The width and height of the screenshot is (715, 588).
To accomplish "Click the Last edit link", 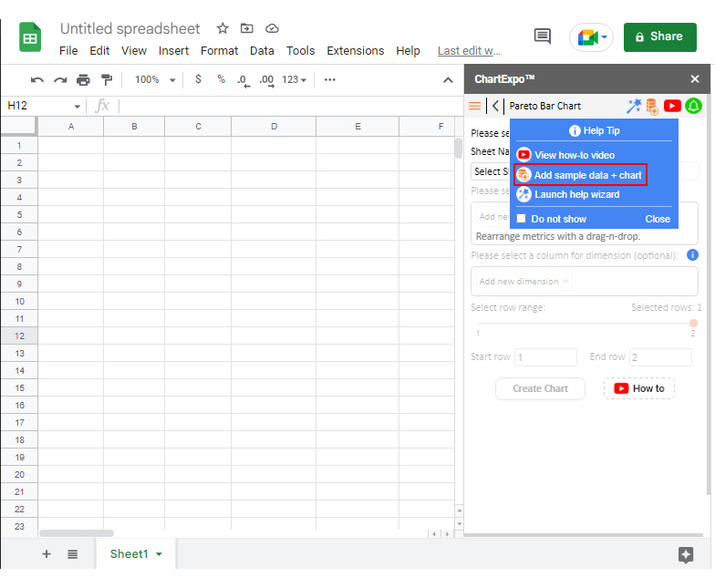I will click(x=469, y=51).
